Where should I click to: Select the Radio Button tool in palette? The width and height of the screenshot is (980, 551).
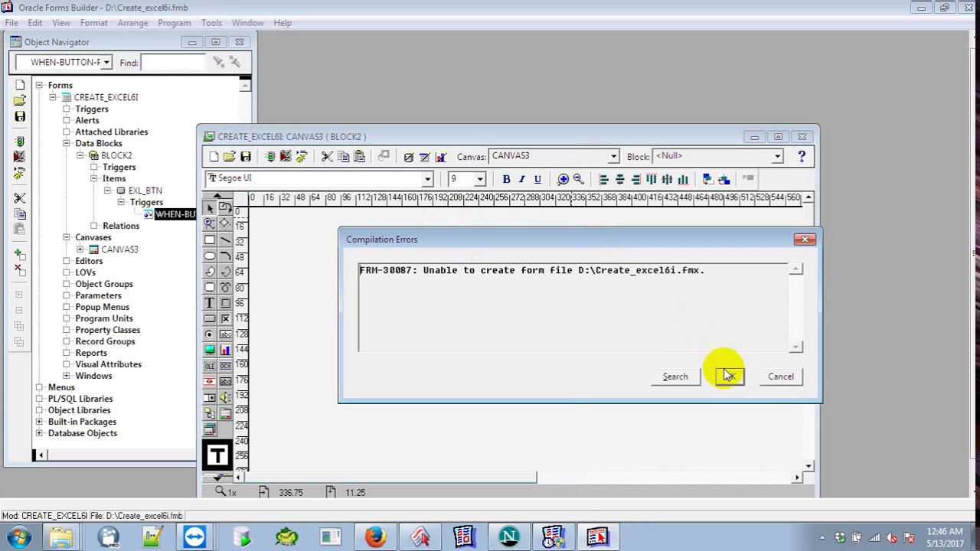tap(210, 334)
